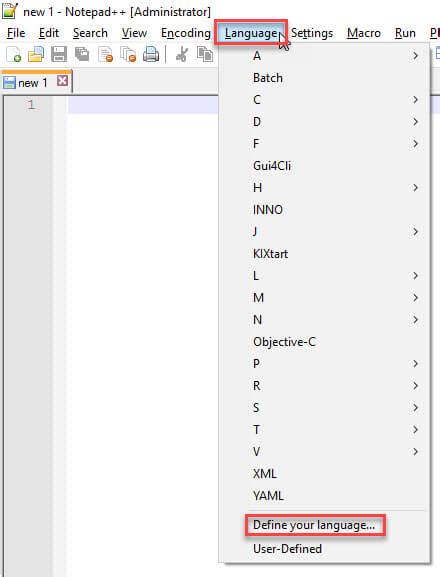Close the new 1 tab with red X
Viewport: 440px width, 577px height.
coord(62,81)
